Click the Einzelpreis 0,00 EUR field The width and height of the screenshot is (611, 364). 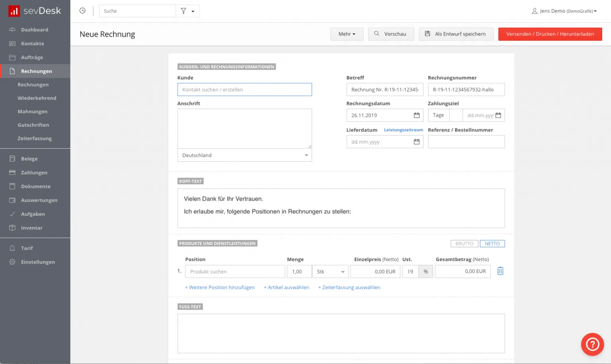(376, 271)
